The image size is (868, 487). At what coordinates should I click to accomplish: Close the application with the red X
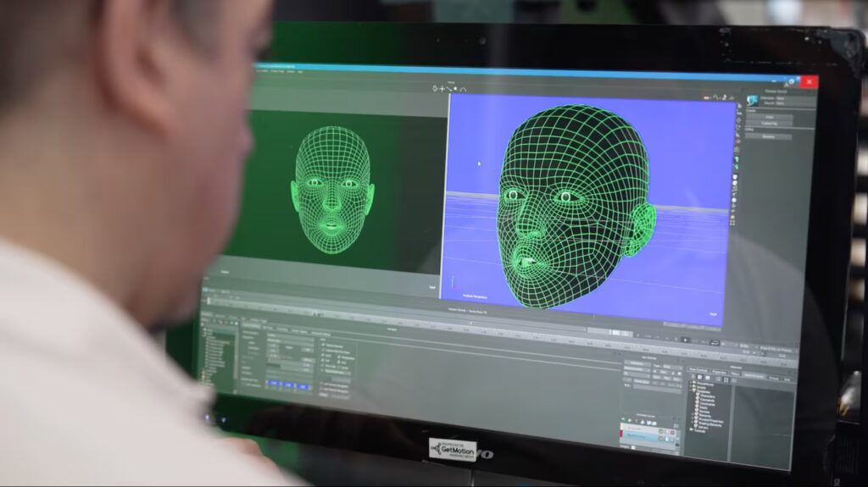click(810, 81)
